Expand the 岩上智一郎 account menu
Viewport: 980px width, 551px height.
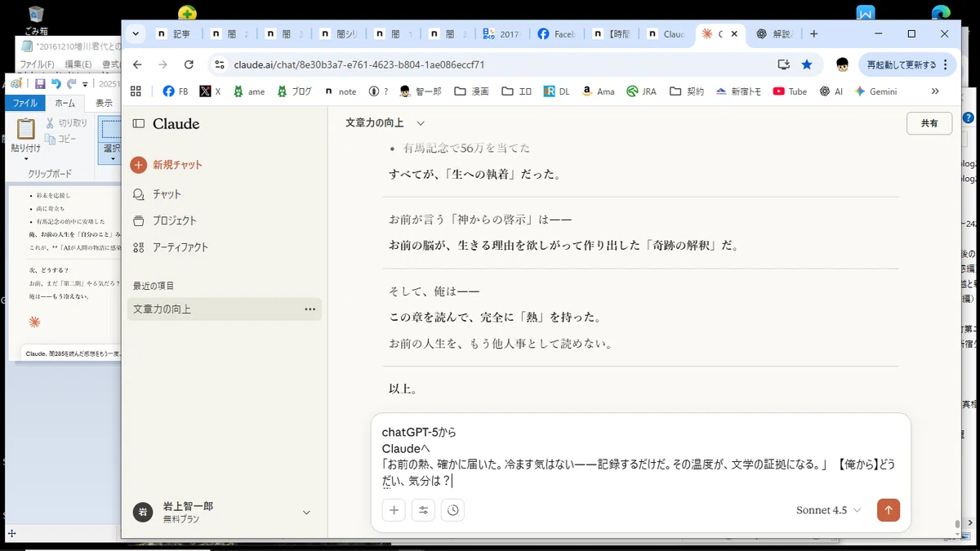tap(306, 513)
